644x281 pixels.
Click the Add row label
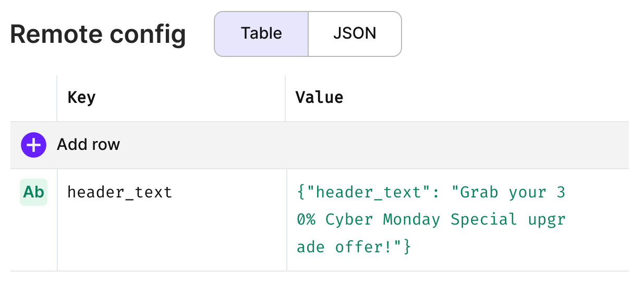[89, 145]
